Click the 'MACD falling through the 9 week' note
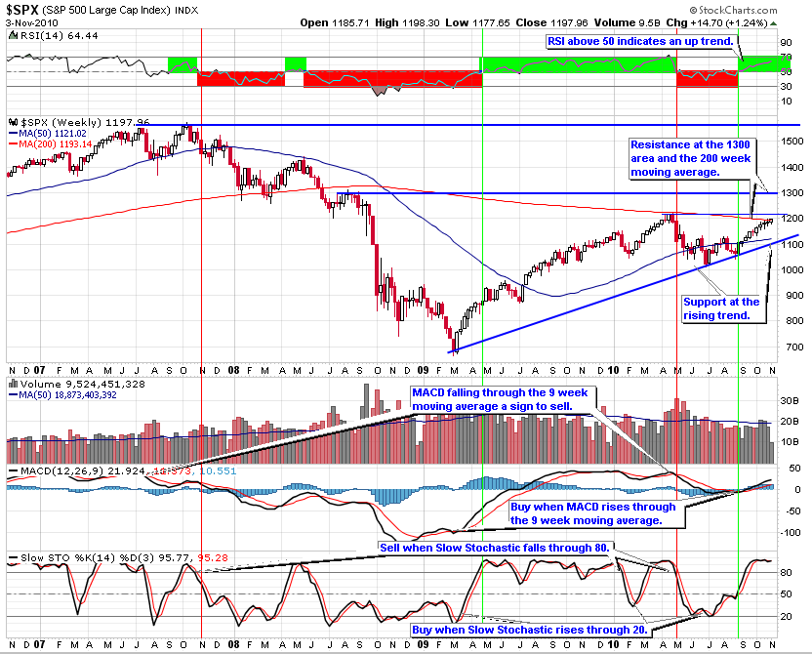The image size is (812, 654). point(502,400)
